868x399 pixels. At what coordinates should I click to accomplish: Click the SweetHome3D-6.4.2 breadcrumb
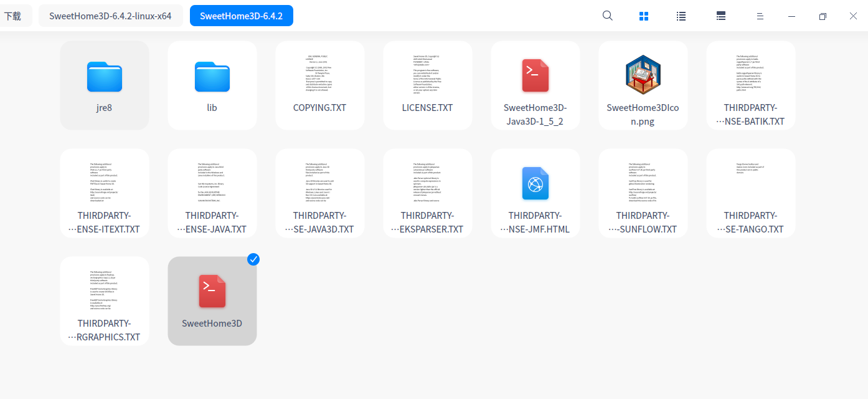242,16
